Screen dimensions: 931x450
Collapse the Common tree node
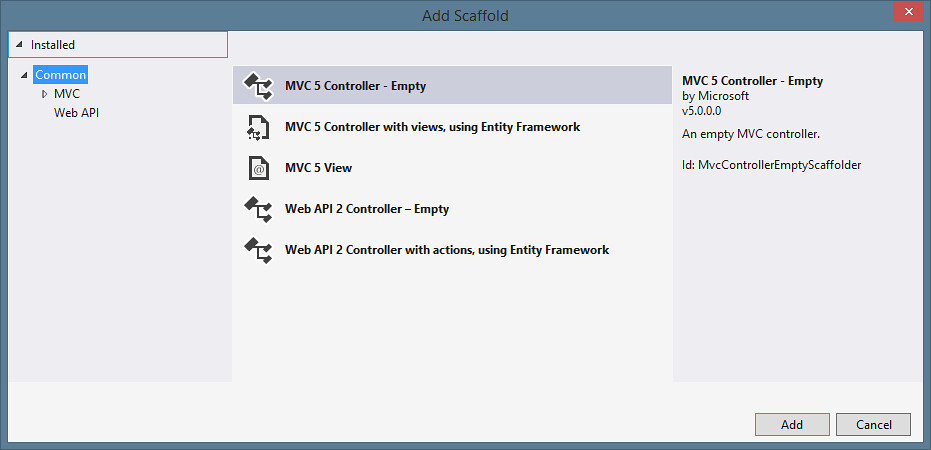pos(25,75)
